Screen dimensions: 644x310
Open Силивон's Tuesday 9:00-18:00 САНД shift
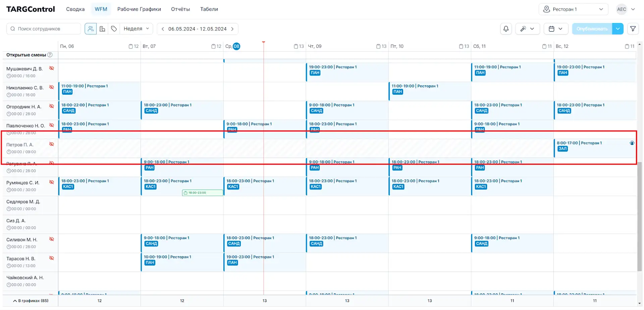pyautogui.click(x=182, y=243)
